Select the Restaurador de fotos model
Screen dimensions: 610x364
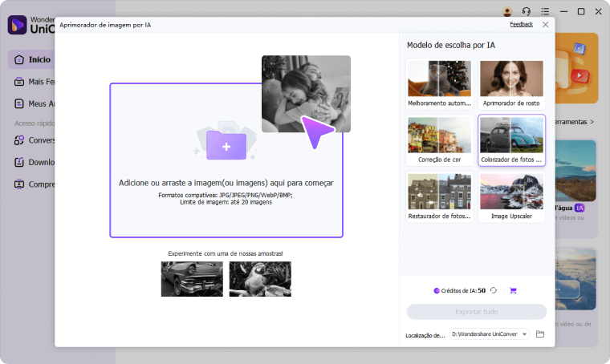click(x=439, y=196)
